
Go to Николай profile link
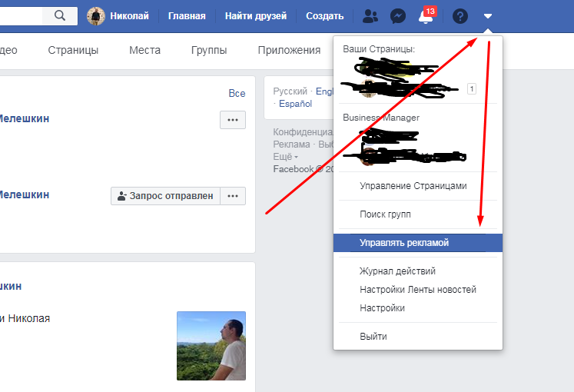[129, 16]
